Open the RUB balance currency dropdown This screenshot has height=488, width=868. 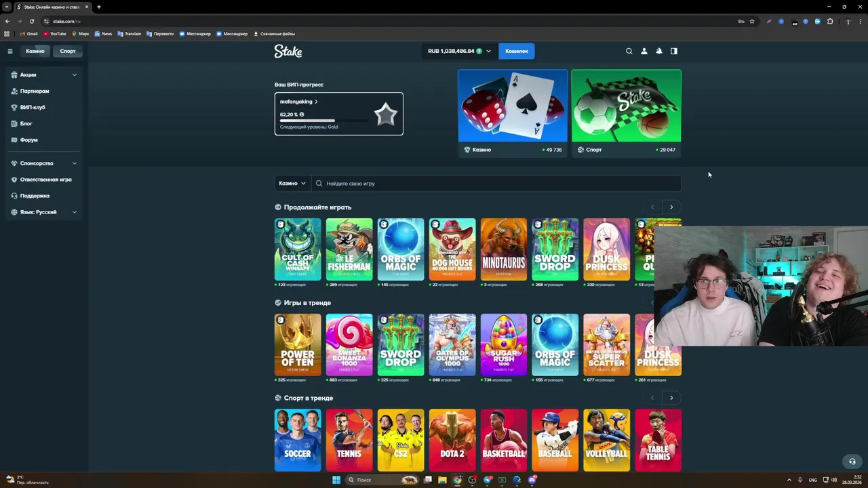tap(459, 51)
